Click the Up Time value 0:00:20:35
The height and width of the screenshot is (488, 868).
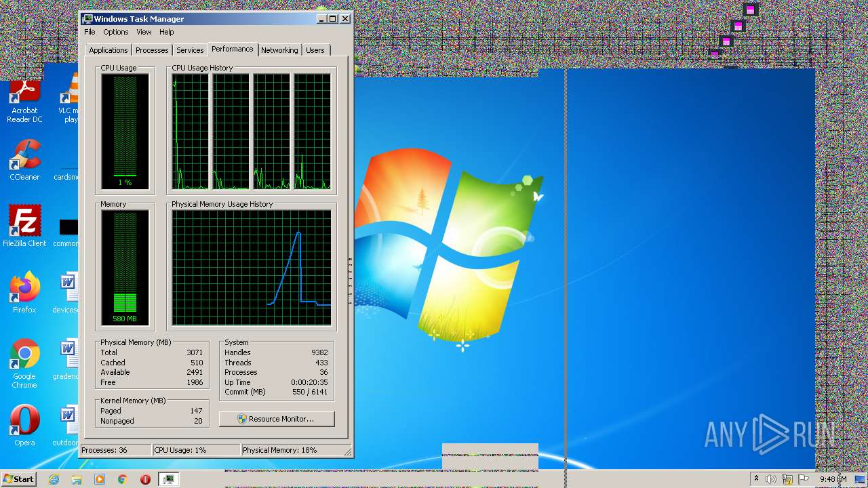point(309,382)
